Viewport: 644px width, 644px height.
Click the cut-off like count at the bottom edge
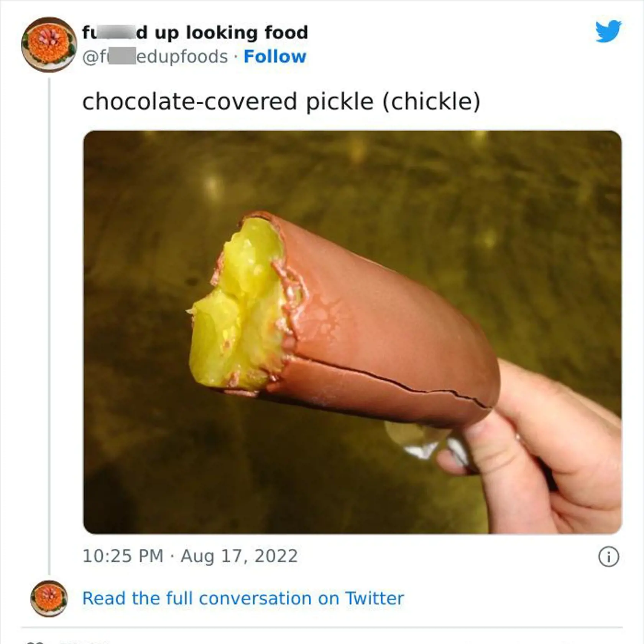[x=82, y=642]
